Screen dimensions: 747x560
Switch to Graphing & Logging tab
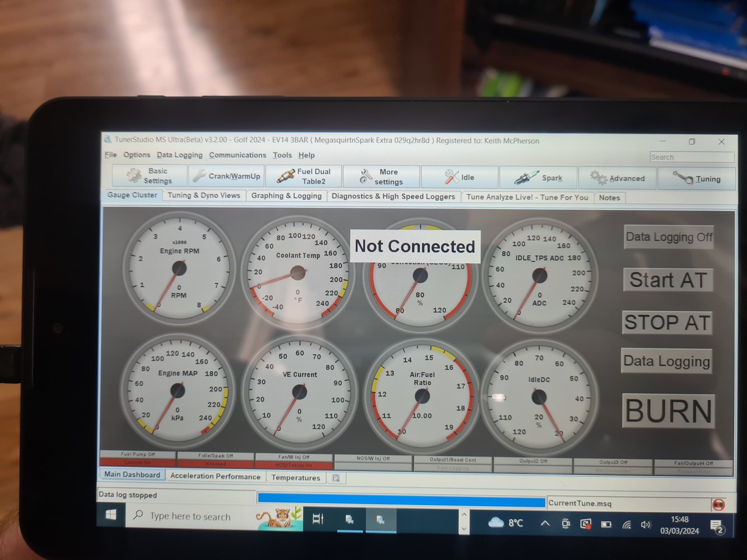(x=286, y=195)
